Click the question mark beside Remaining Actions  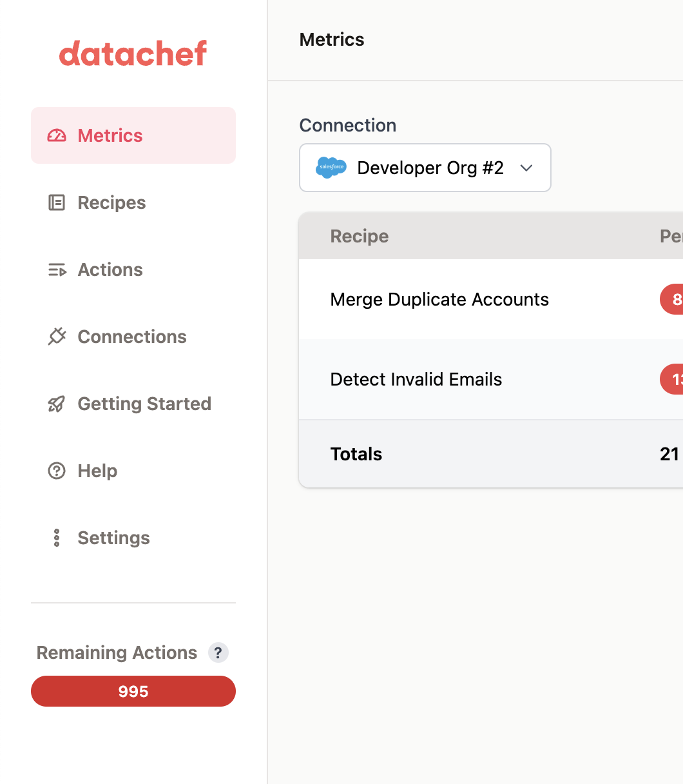pos(218,652)
